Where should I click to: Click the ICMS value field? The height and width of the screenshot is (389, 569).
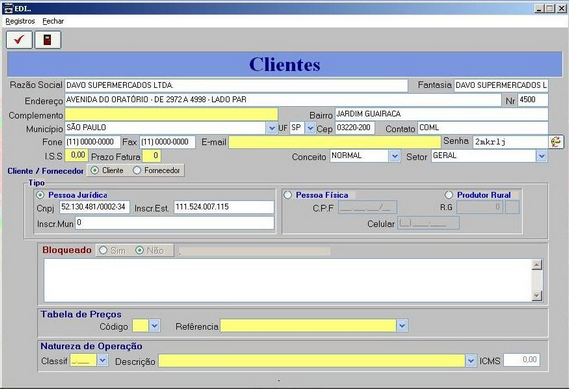pos(521,360)
